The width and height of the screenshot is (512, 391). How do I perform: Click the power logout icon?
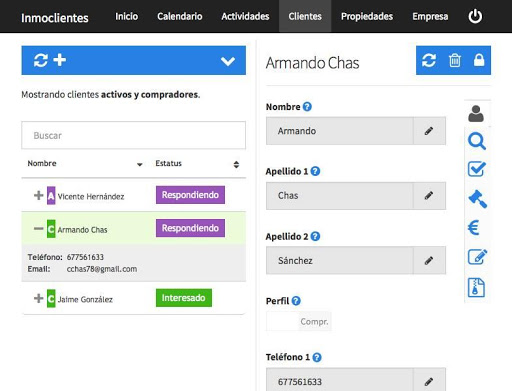[x=475, y=16]
